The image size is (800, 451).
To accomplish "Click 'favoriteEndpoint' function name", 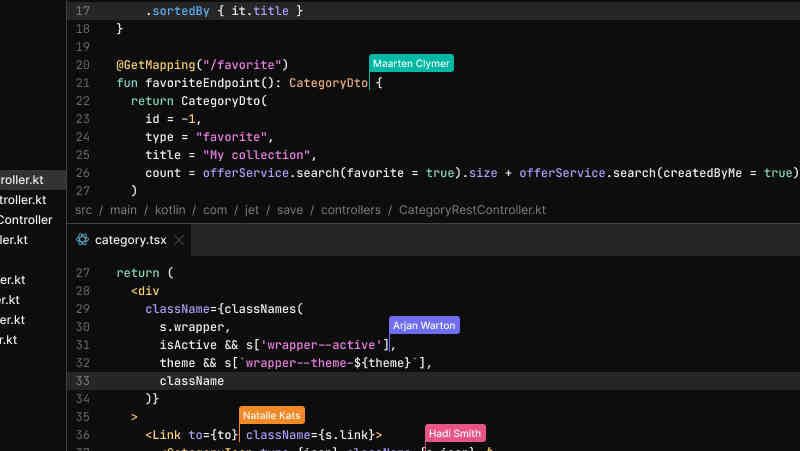I will pyautogui.click(x=203, y=83).
